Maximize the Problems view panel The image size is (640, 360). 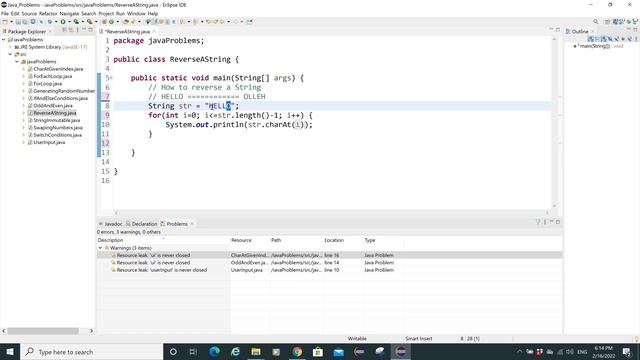(x=558, y=222)
